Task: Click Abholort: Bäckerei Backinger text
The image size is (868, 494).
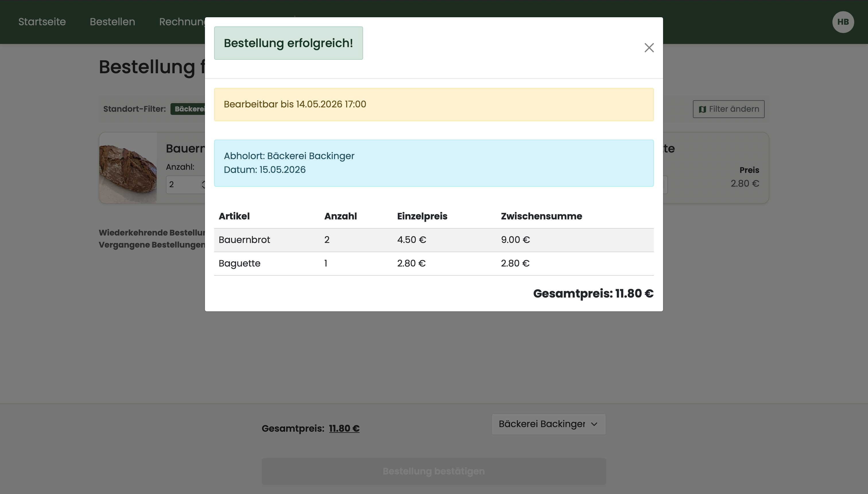Action: click(x=289, y=156)
